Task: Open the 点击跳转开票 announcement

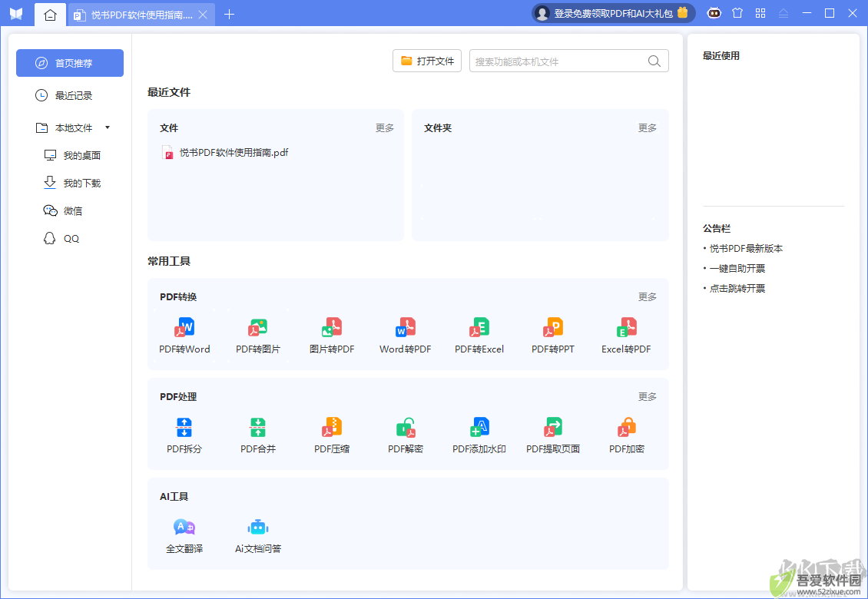Action: point(737,289)
